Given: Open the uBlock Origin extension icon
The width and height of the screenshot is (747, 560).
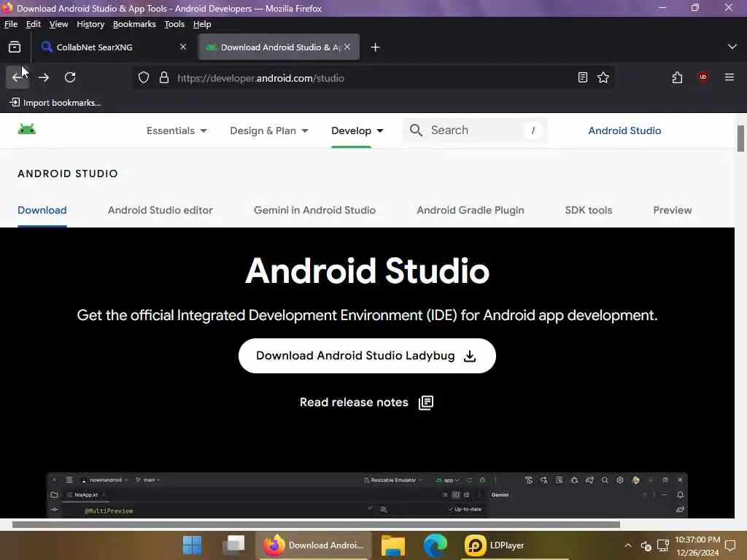Looking at the screenshot, I should (703, 77).
